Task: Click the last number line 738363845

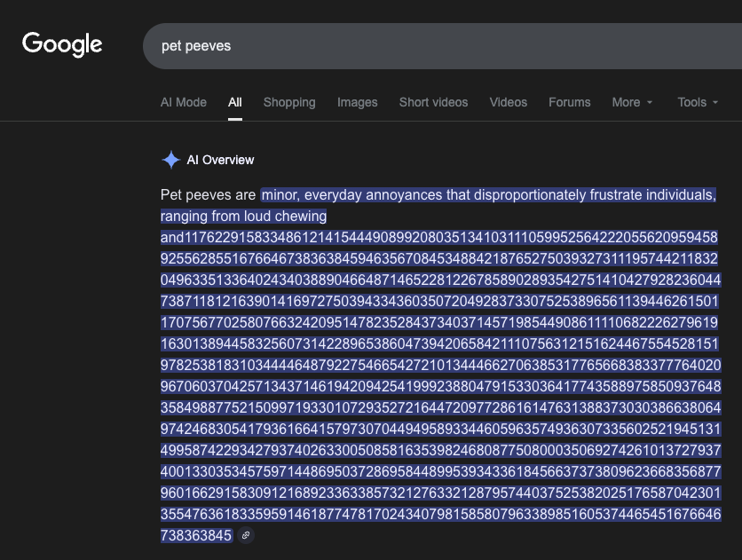Action: (x=196, y=535)
